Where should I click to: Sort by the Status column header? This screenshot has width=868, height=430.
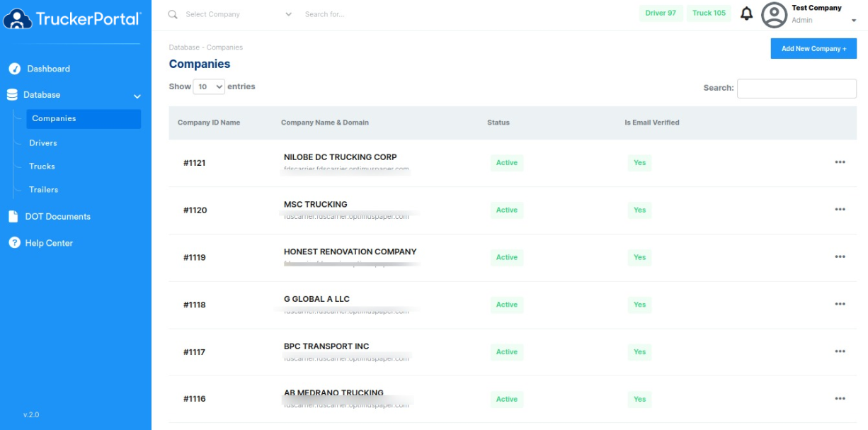(498, 123)
